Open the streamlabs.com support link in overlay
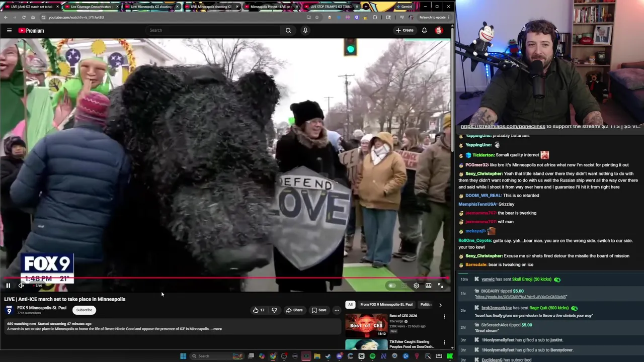Viewport: 644px width, 362px height. pyautogui.click(x=503, y=127)
